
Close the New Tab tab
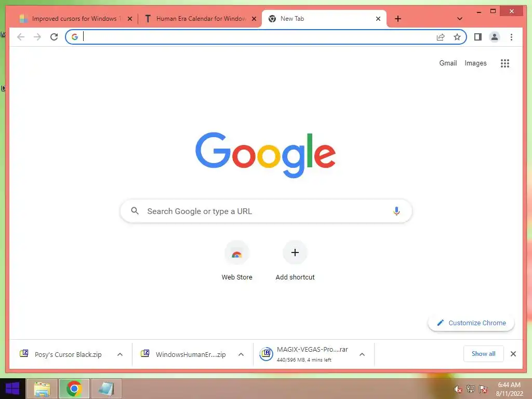point(378,19)
